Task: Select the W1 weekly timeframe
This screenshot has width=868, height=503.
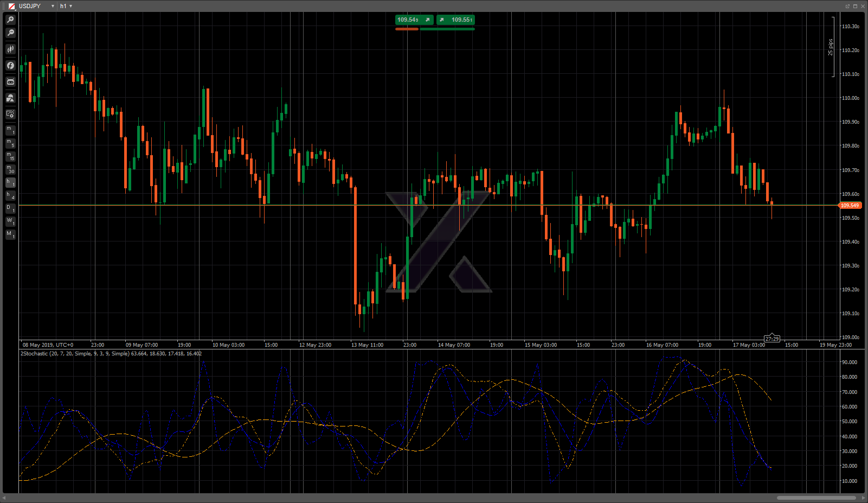Action: click(10, 221)
